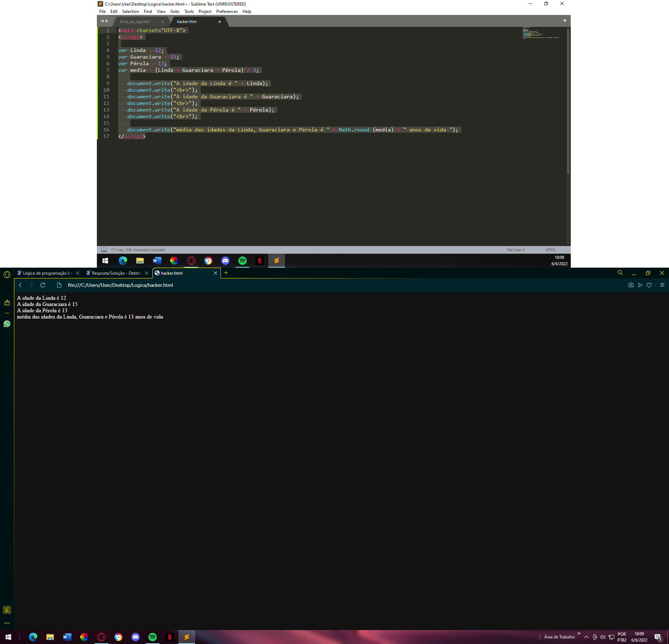Click the line "var Linda = 12;"
This screenshot has height=644, width=669.
(x=141, y=50)
